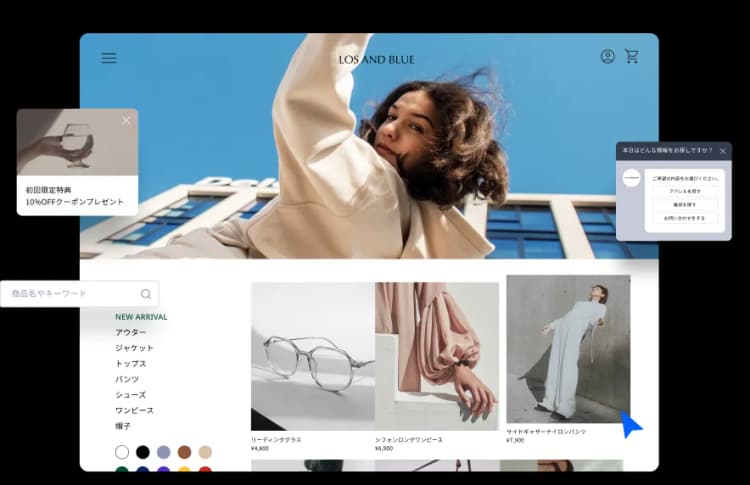Click the LOS AND BLUE logo
The height and width of the screenshot is (485, 750).
click(376, 60)
